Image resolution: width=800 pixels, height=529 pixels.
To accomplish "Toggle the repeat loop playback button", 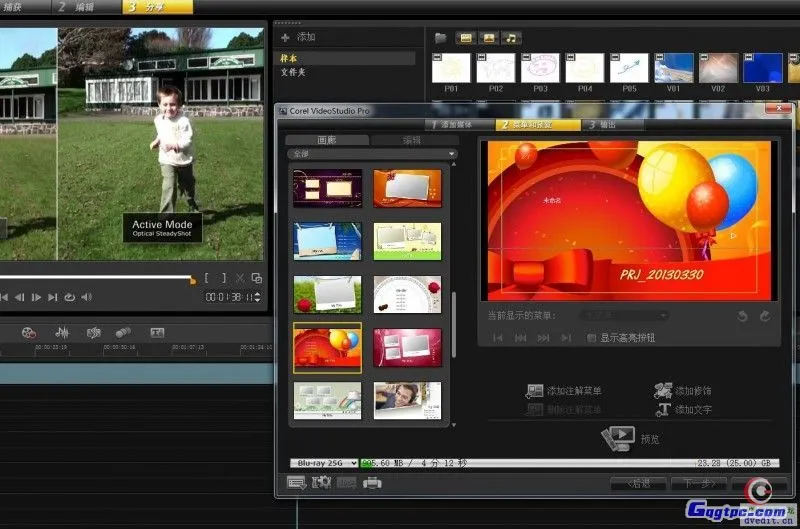I will click(x=69, y=297).
